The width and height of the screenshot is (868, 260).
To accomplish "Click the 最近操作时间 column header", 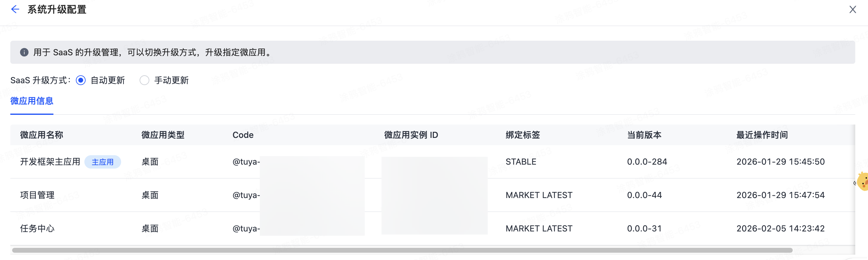I will (761, 135).
